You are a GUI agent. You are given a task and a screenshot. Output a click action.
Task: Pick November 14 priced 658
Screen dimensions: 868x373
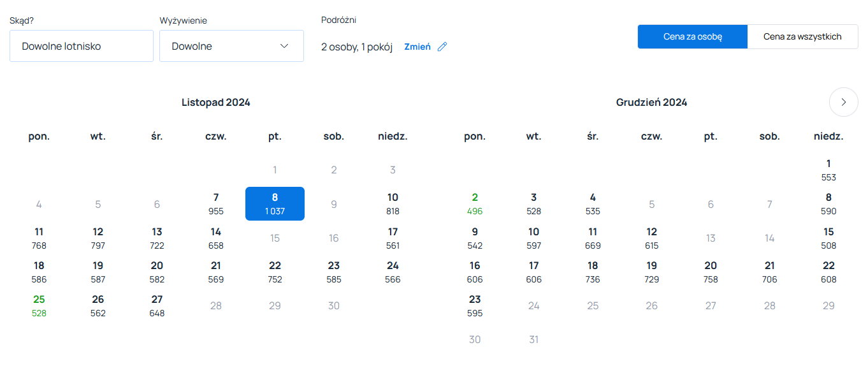216,238
